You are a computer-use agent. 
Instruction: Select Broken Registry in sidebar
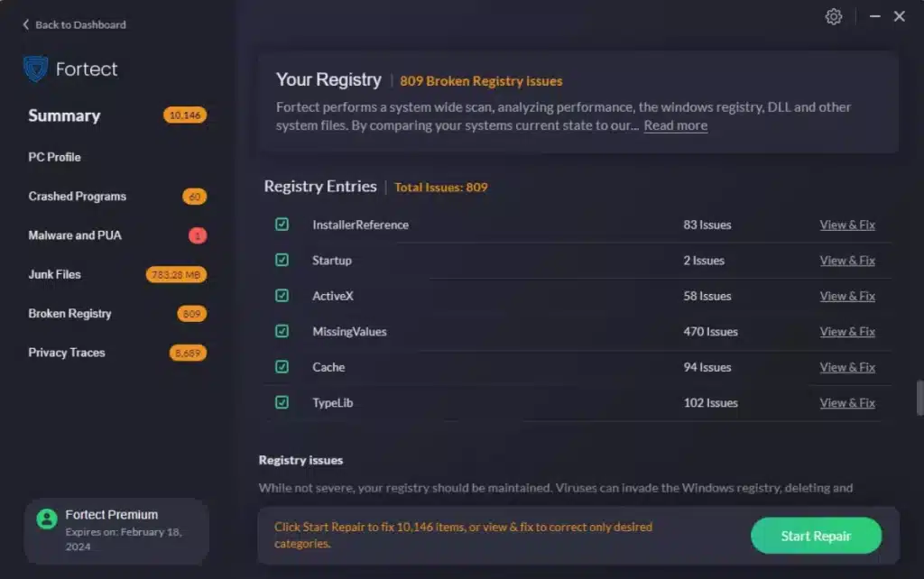point(69,313)
